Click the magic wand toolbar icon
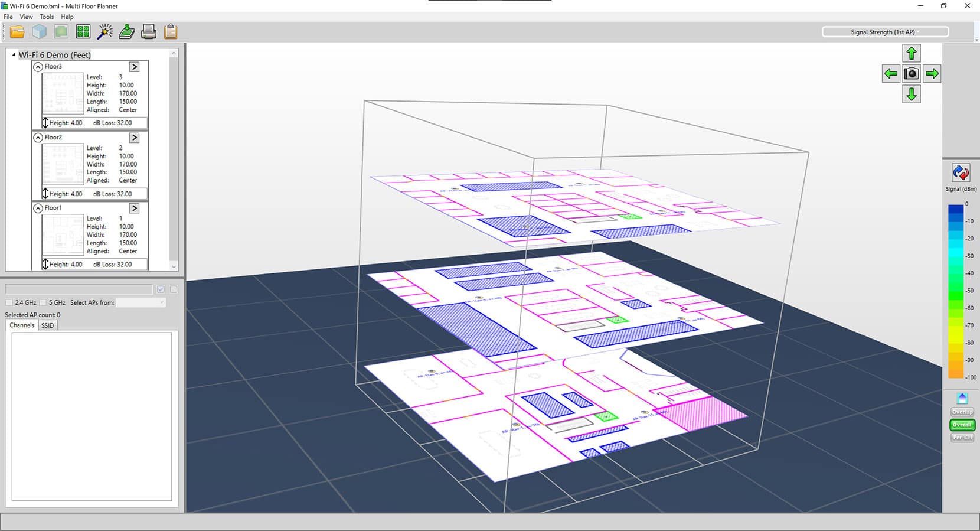The width and height of the screenshot is (980, 531). [x=105, y=32]
